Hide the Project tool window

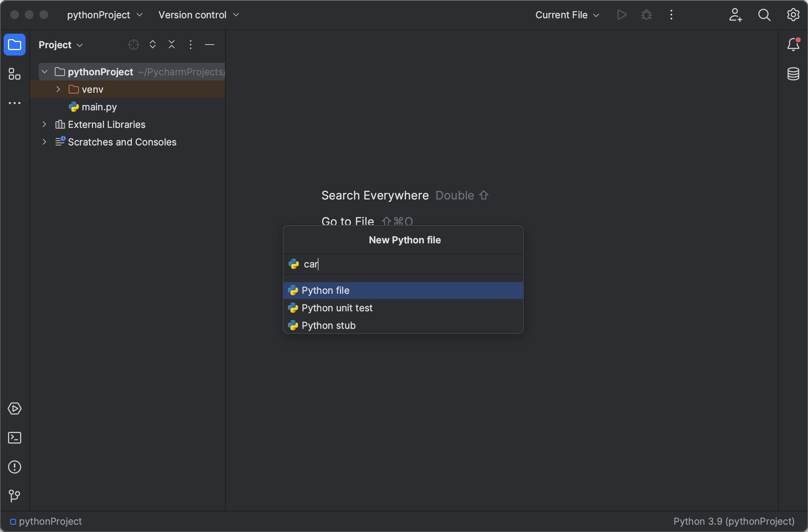tap(210, 44)
